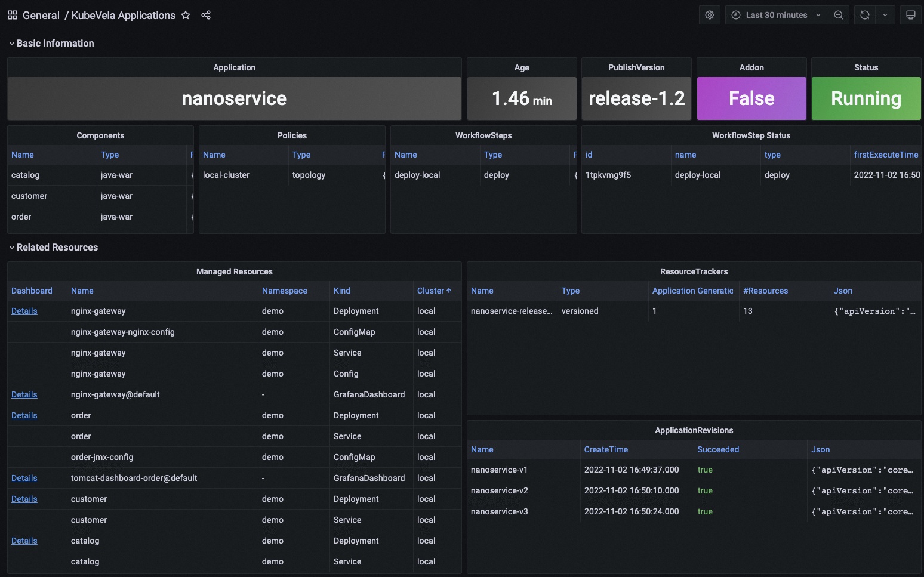The image size is (924, 577).
Task: Sort Policies table by Name header
Action: 214,155
